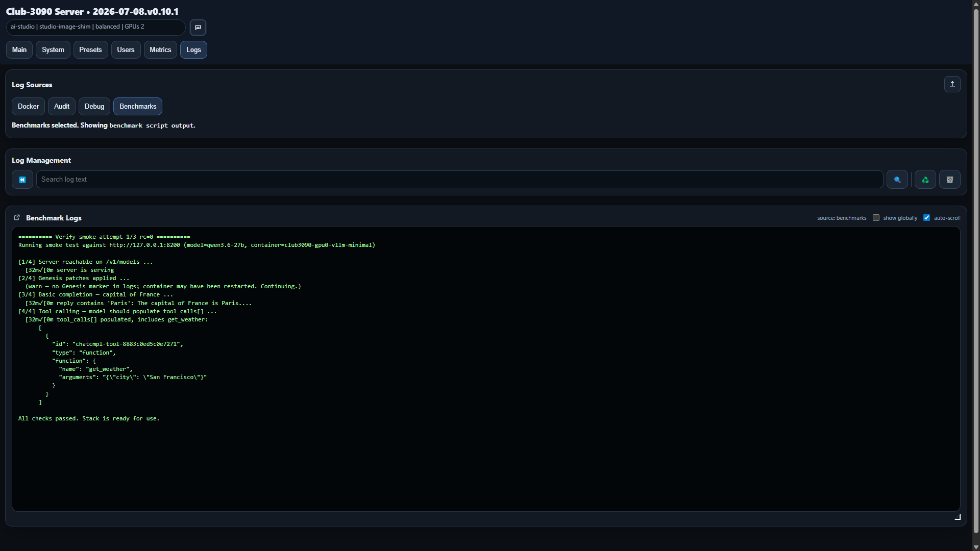Image resolution: width=980 pixels, height=551 pixels.
Task: Open the Metrics tab
Action: [x=160, y=50]
